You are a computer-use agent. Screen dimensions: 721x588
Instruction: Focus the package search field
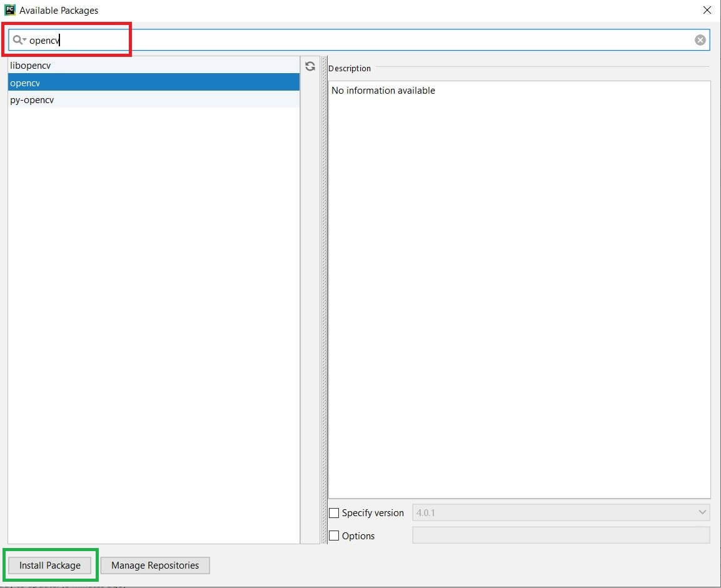tap(359, 40)
